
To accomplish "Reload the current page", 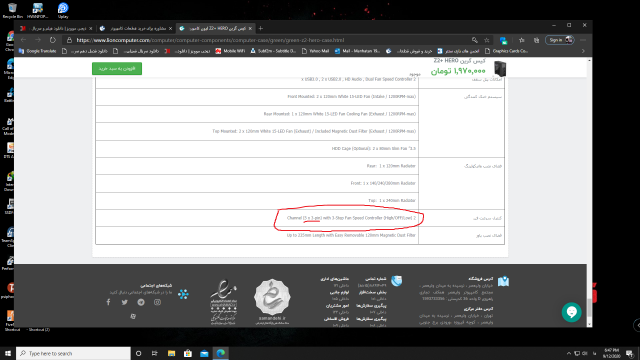I will (x=53, y=40).
